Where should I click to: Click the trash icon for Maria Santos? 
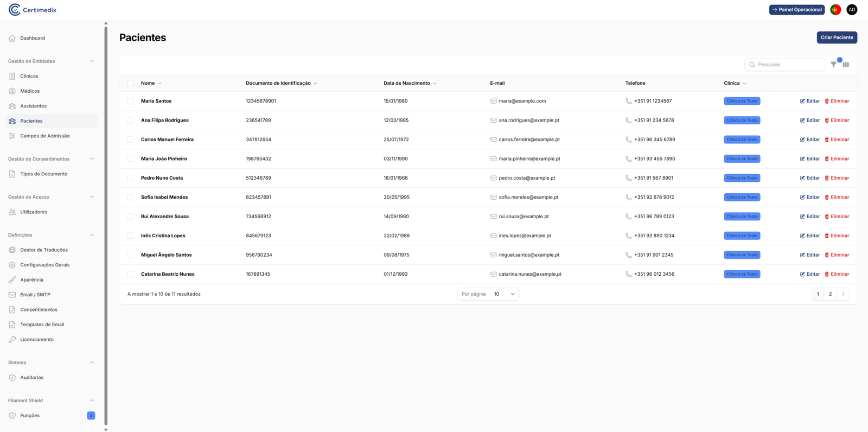tap(827, 101)
